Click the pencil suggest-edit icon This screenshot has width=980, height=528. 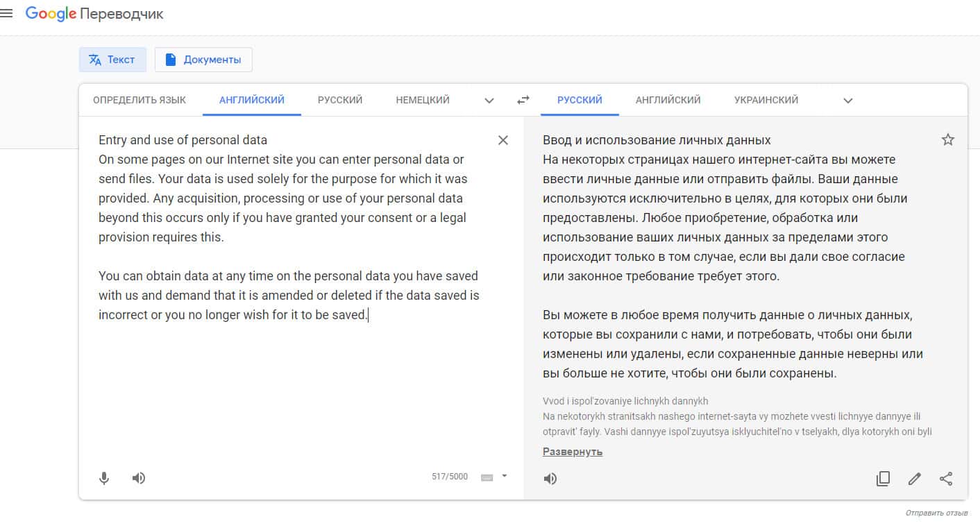click(915, 479)
